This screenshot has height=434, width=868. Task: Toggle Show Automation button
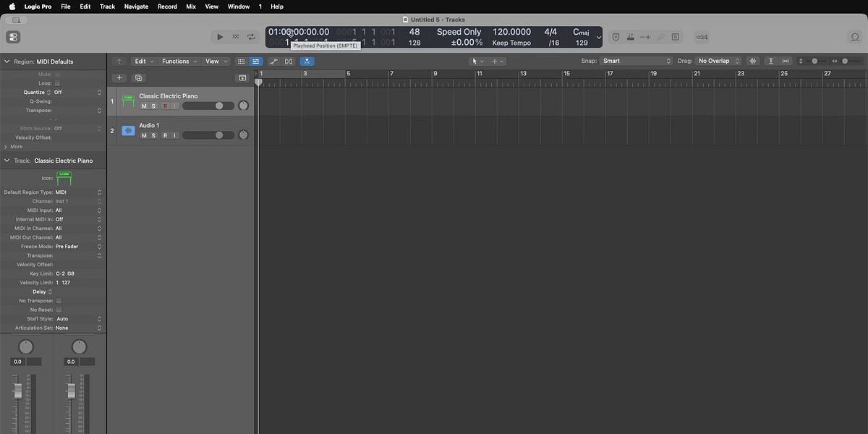click(x=274, y=61)
